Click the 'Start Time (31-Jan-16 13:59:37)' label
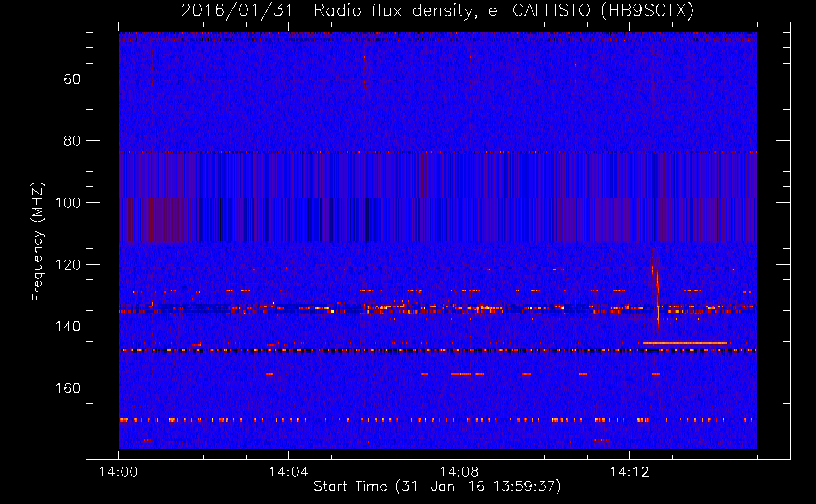 [437, 487]
